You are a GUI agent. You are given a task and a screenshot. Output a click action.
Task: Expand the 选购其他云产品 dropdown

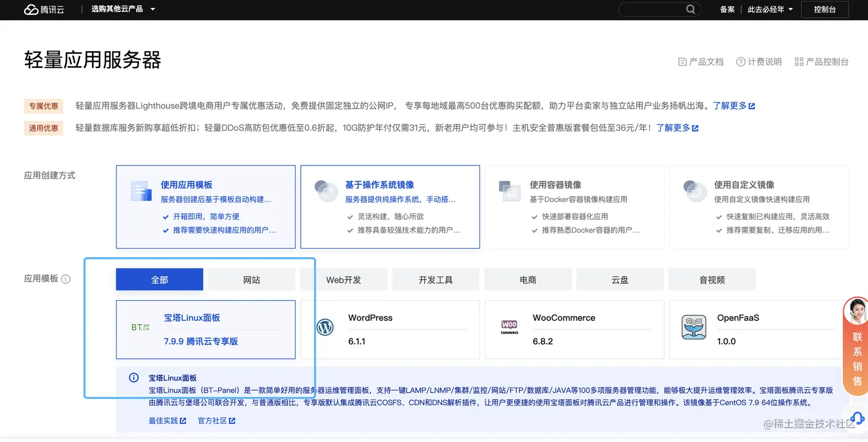[x=123, y=10]
